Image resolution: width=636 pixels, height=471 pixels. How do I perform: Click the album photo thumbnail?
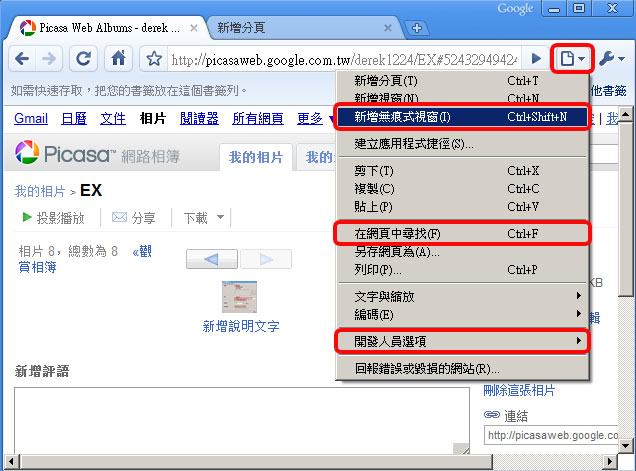pyautogui.click(x=239, y=297)
